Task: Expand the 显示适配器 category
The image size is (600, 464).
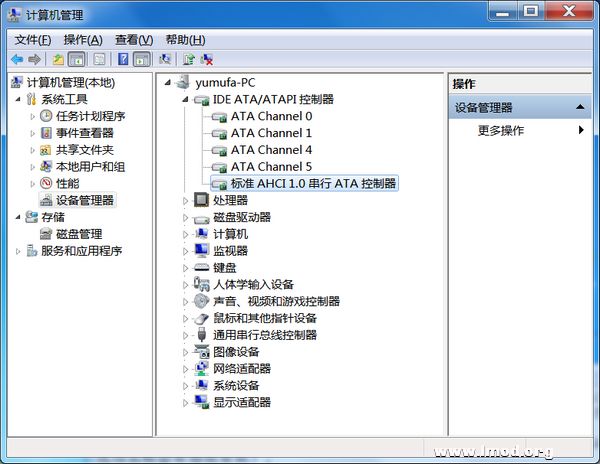Action: click(185, 402)
